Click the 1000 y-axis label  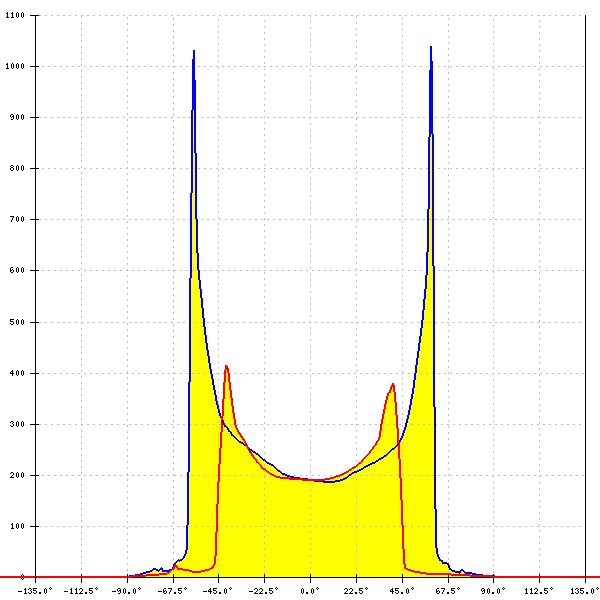pyautogui.click(x=15, y=66)
